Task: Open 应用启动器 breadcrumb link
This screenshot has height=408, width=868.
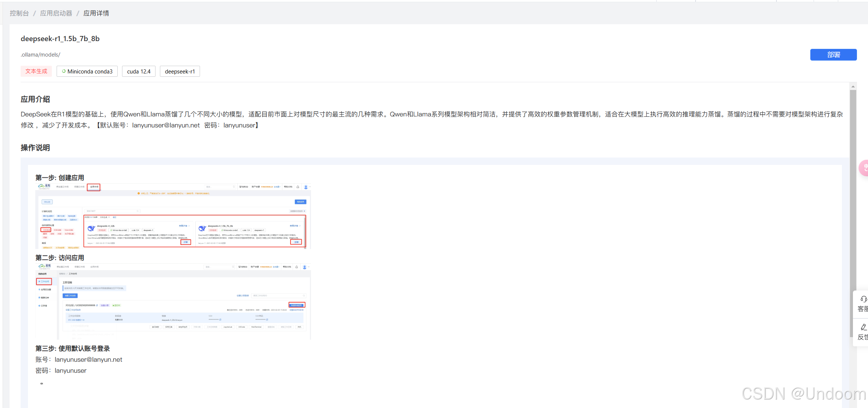Action: [x=56, y=13]
